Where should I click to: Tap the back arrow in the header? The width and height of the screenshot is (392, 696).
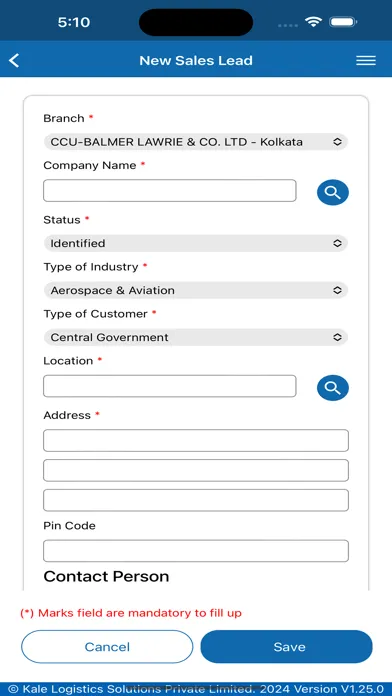tap(14, 60)
